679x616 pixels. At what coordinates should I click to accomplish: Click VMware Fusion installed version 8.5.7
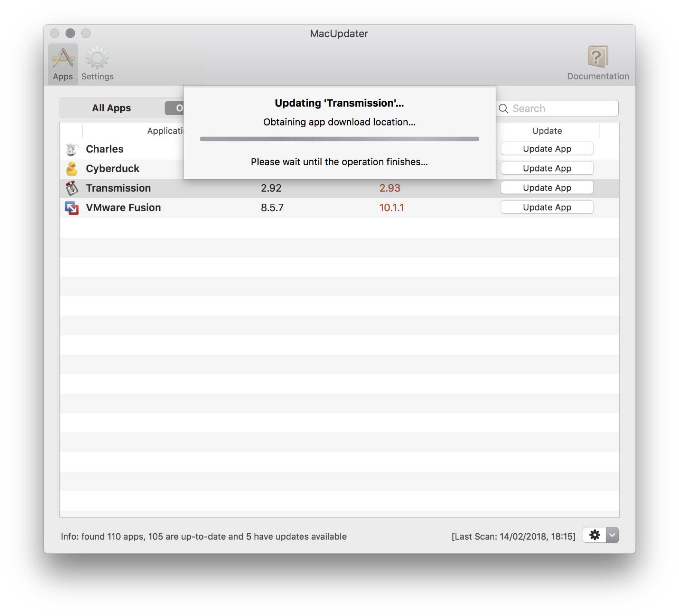tap(272, 207)
